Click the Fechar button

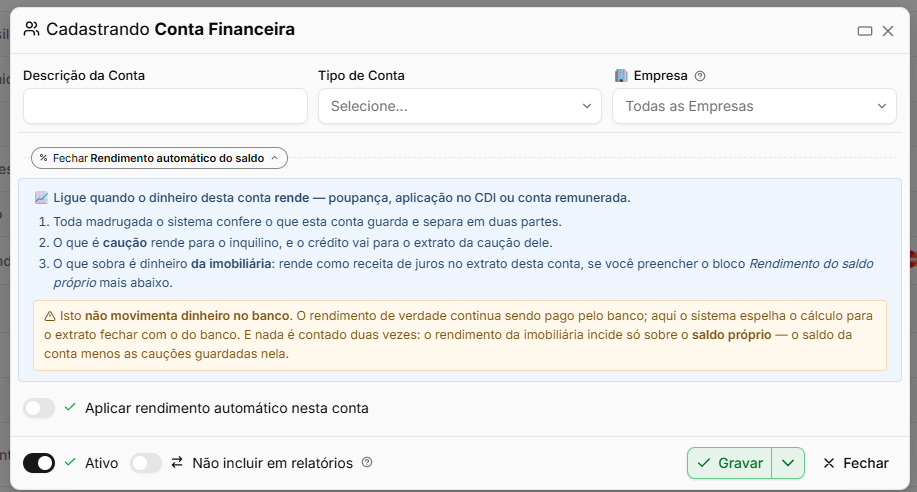coord(856,463)
